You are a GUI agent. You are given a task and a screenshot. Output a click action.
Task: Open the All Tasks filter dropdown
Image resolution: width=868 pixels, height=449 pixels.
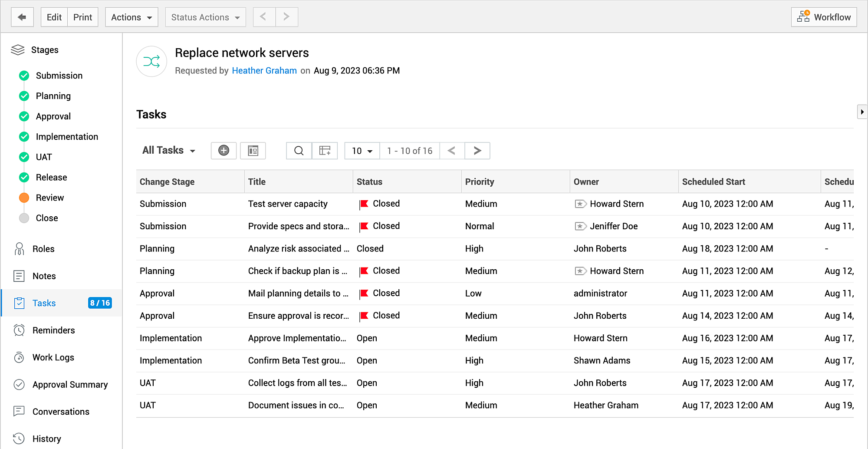[x=168, y=150]
